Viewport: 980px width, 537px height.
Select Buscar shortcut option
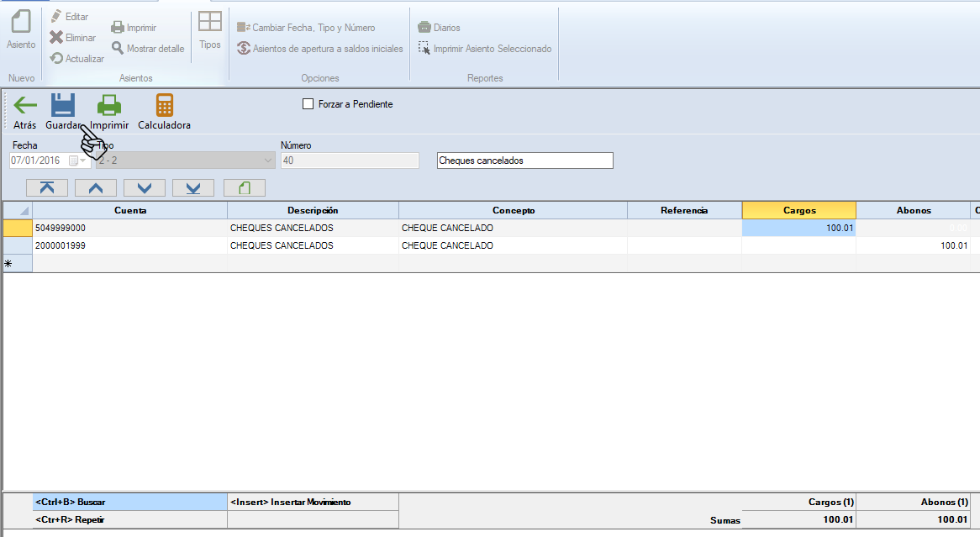click(129, 502)
